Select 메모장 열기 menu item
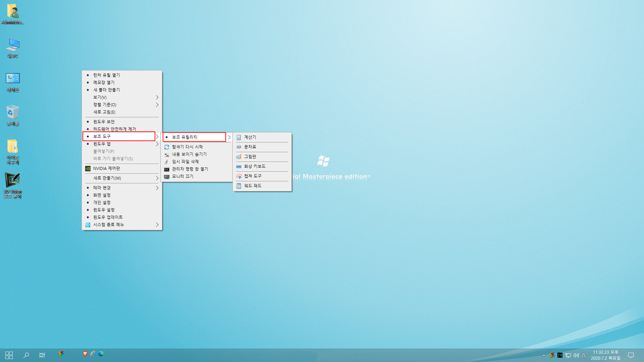The width and height of the screenshot is (644, 362). [x=122, y=82]
